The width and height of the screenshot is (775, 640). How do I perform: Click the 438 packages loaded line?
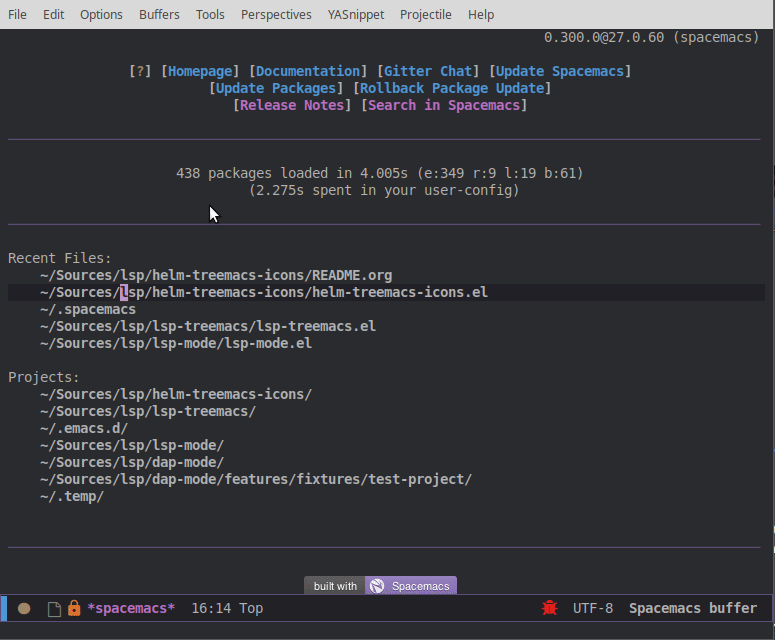click(380, 173)
